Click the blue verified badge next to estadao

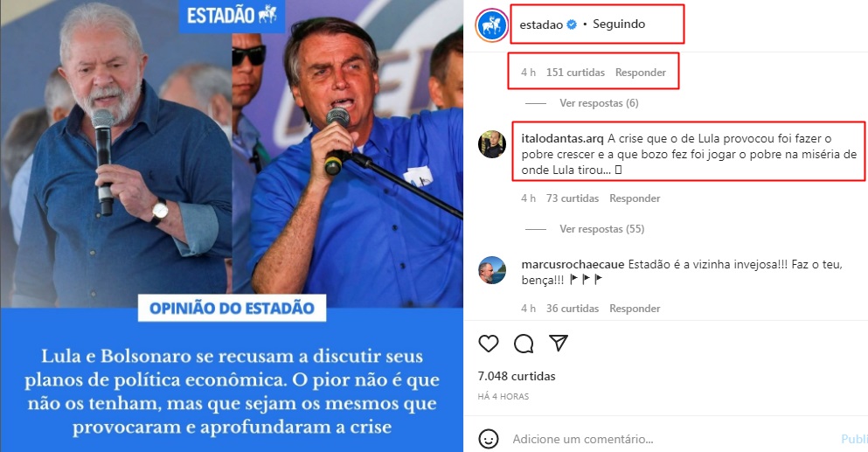tap(572, 24)
